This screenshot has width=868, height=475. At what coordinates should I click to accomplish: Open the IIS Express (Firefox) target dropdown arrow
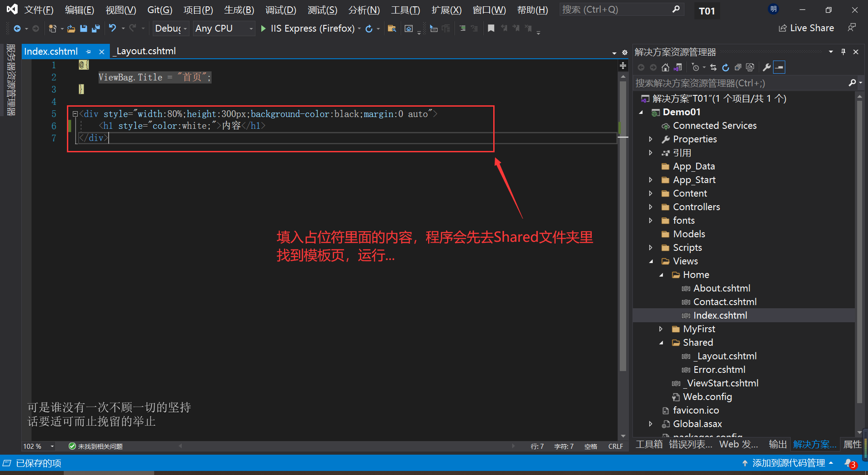(x=359, y=28)
